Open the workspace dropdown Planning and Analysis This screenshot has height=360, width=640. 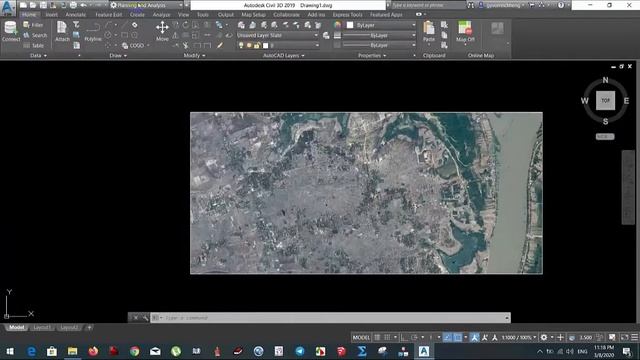(147, 5)
